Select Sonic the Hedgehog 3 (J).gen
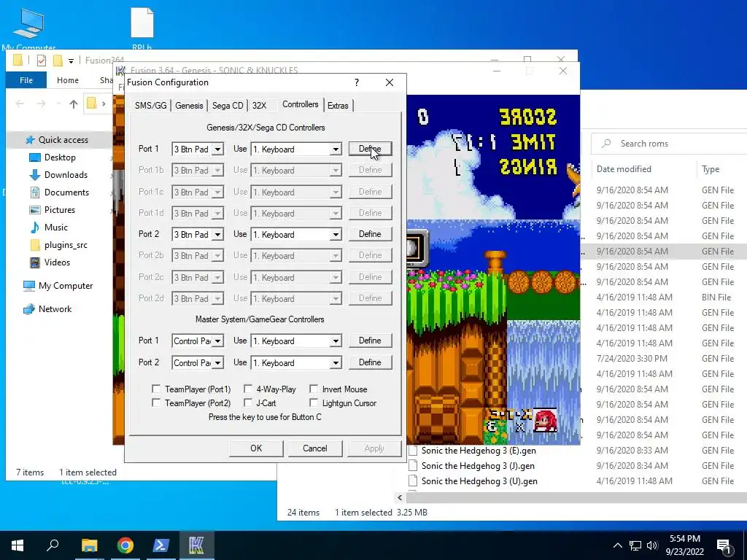This screenshot has height=560, width=747. coord(478,466)
